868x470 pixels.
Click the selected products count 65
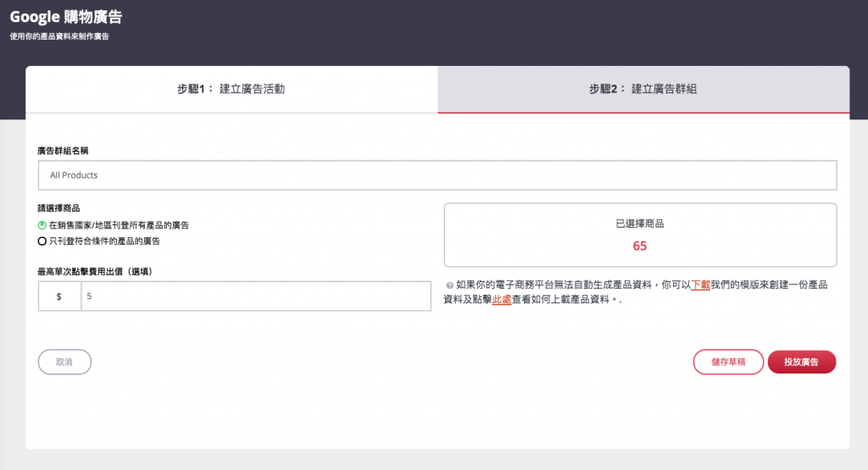click(640, 246)
